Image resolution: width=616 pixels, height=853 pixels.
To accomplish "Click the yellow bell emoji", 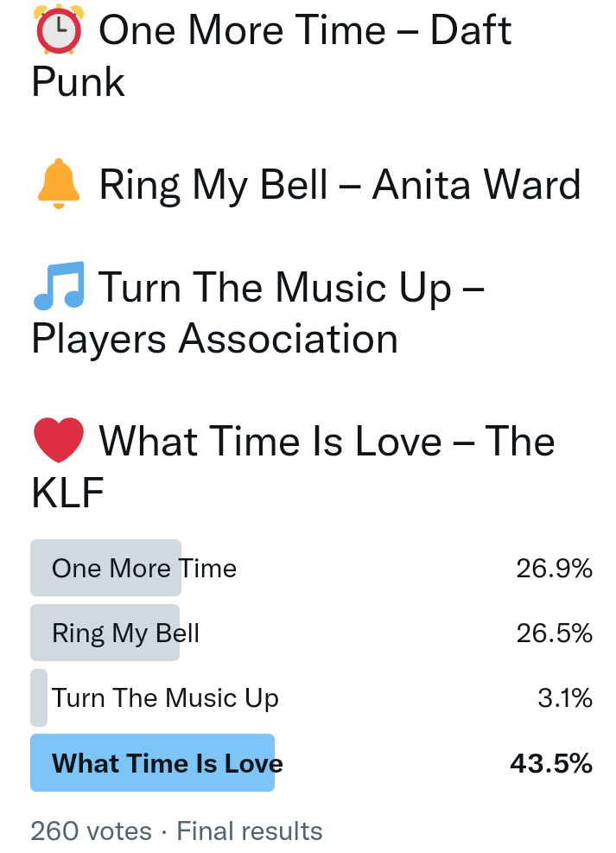I will [x=58, y=184].
